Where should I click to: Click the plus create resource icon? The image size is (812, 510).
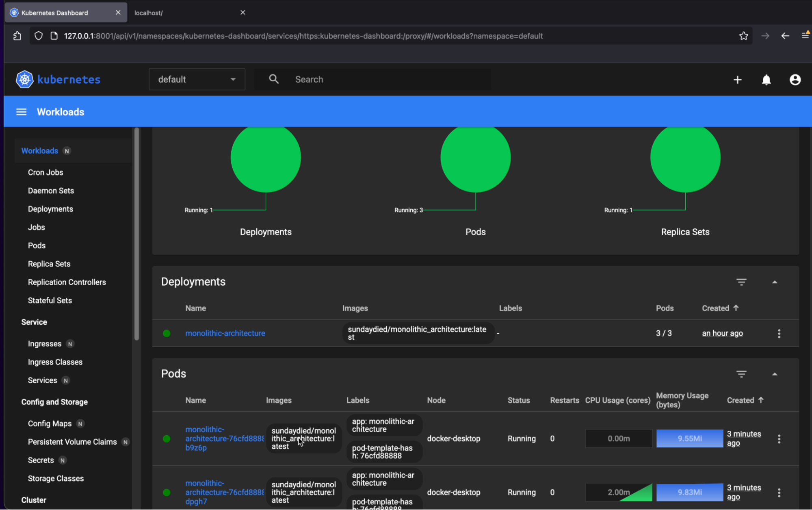[737, 80]
